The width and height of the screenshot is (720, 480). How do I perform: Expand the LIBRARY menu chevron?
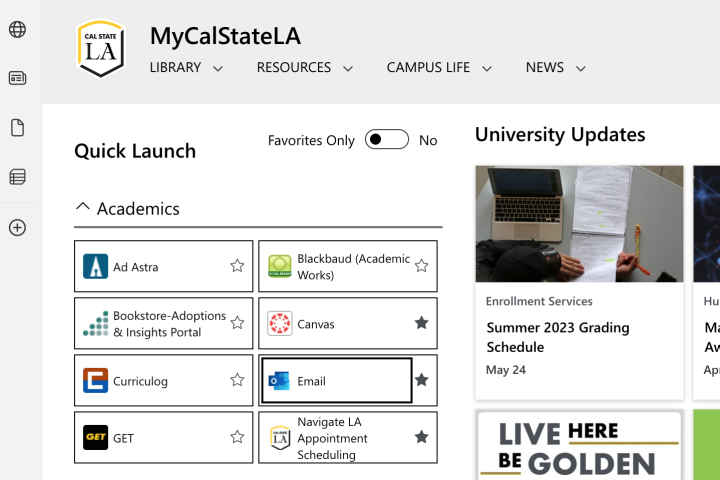[218, 69]
